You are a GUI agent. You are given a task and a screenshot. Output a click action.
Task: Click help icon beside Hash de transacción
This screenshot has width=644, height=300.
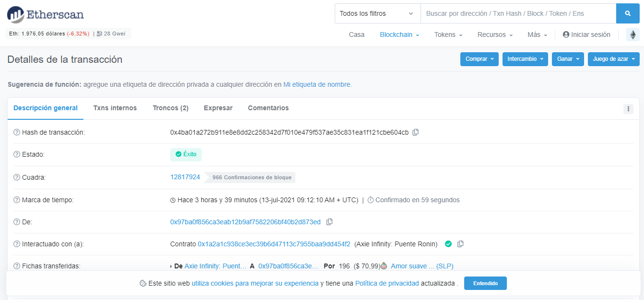click(17, 132)
